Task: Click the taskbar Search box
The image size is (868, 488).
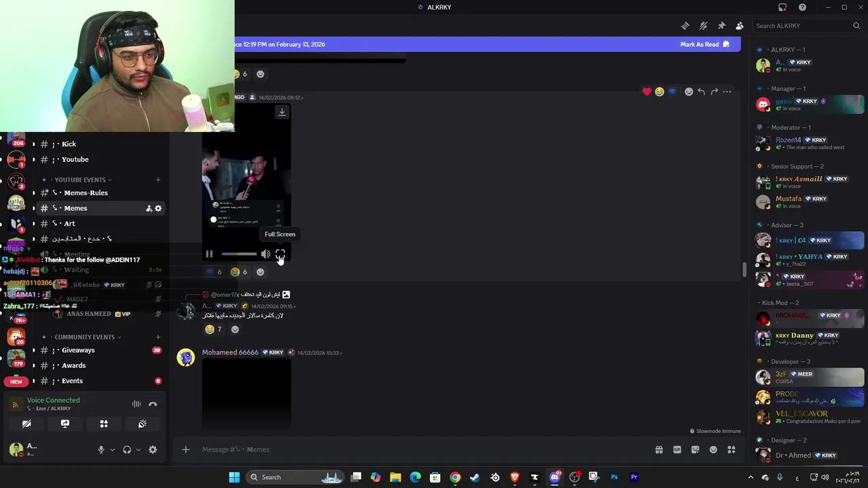Action: pos(296,477)
